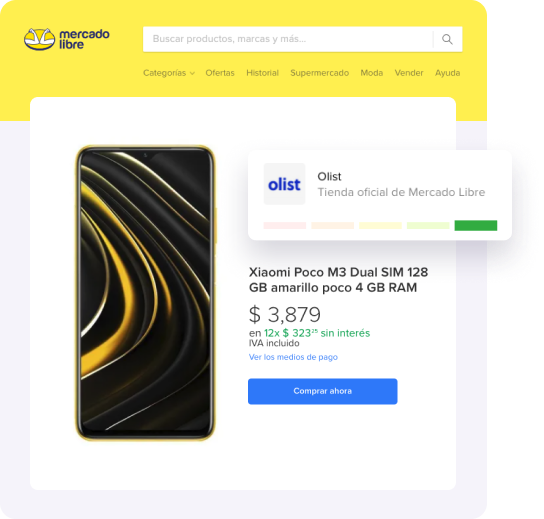Expand the Categorías dropdown chevron
544x519 pixels.
tap(192, 73)
